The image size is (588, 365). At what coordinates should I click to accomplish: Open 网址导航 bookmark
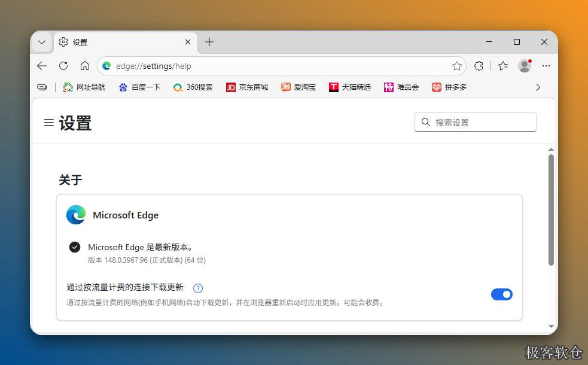click(x=84, y=87)
